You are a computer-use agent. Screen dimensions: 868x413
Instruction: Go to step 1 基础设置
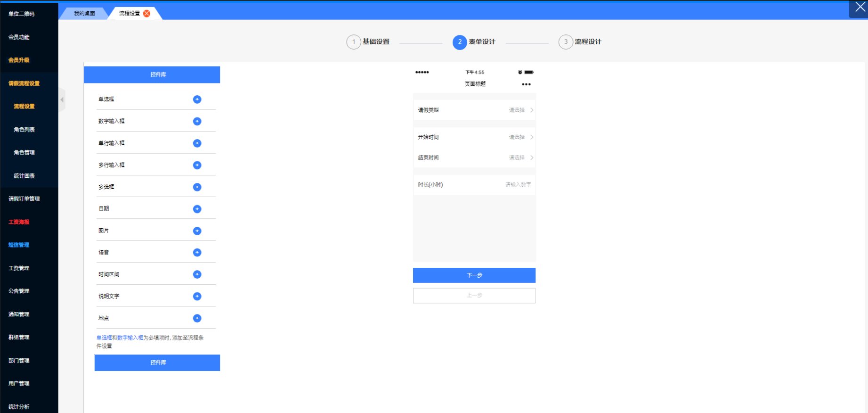[368, 42]
